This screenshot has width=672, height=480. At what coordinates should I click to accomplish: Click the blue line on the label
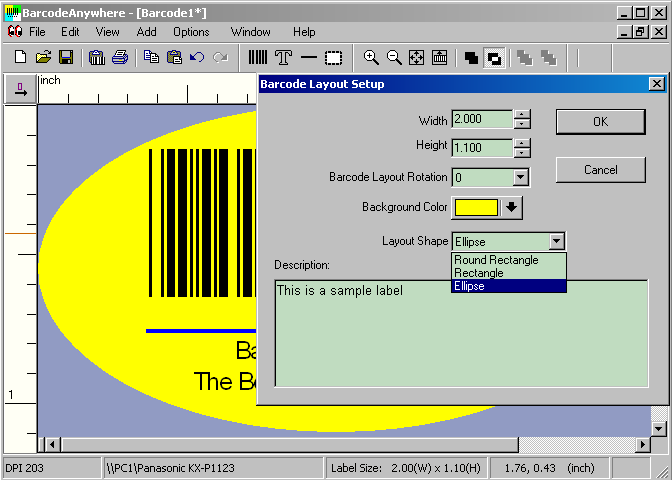pos(201,331)
